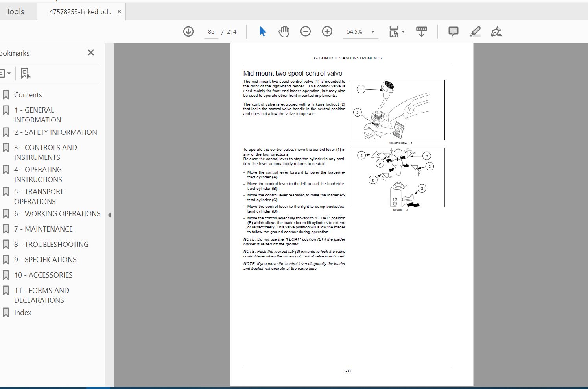This screenshot has height=389, width=588.
Task: Open the Tools tab
Action: [x=15, y=11]
